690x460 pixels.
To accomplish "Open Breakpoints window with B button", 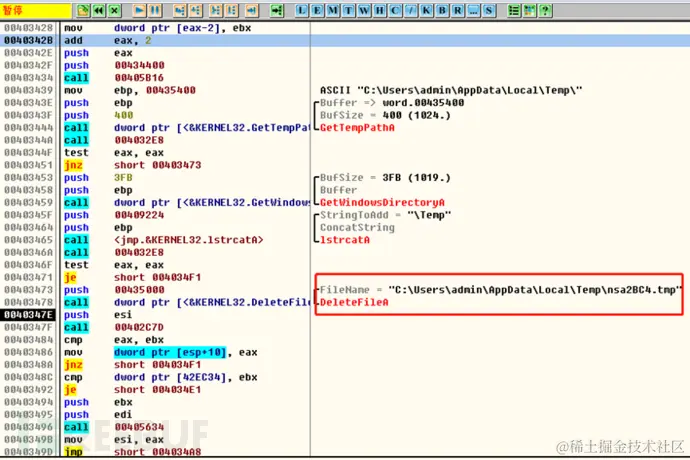I will click(442, 10).
